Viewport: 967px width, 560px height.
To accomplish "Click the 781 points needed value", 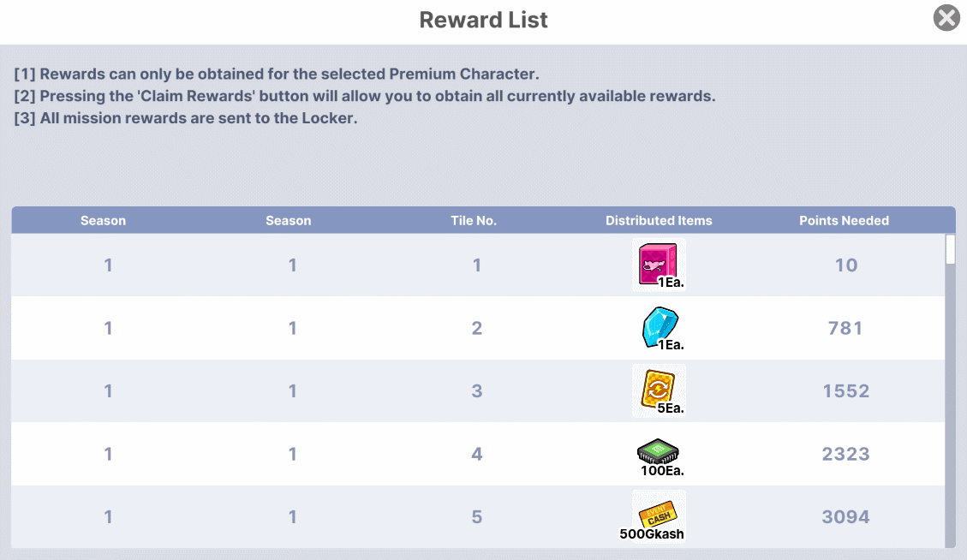I will 845,328.
